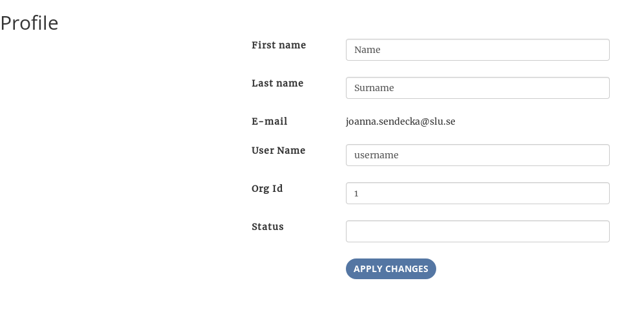
Task: Place cursor in field containing 'Surname'
Action: coord(478,88)
